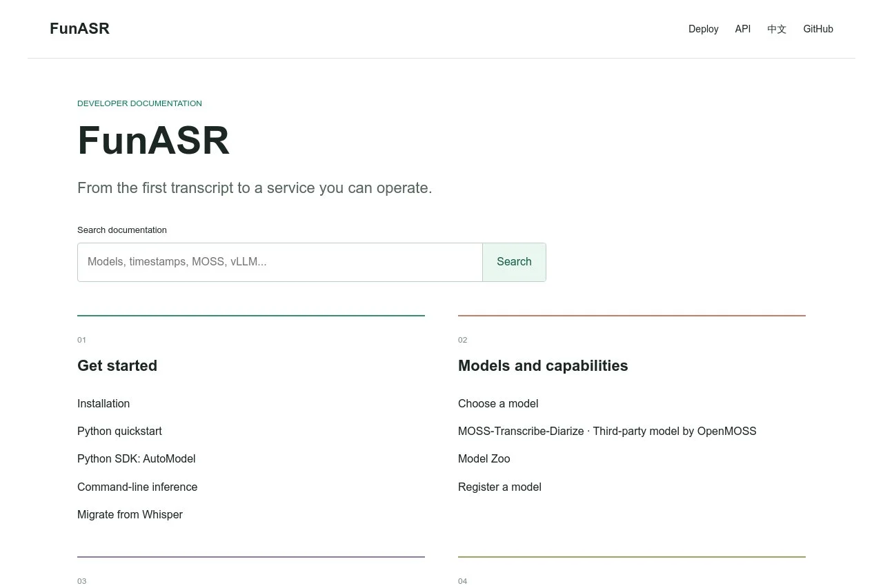This screenshot has width=883, height=588.
Task: Open Command-line inference page
Action: (137, 487)
